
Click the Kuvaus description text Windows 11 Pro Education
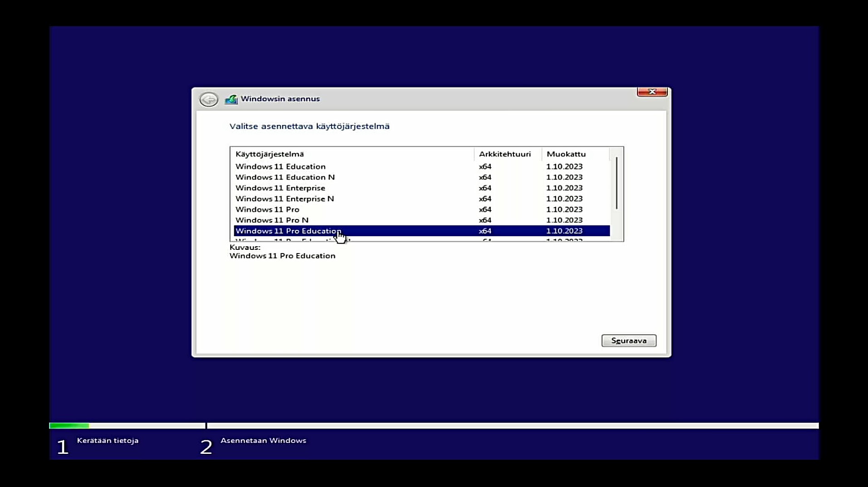pyautogui.click(x=282, y=256)
